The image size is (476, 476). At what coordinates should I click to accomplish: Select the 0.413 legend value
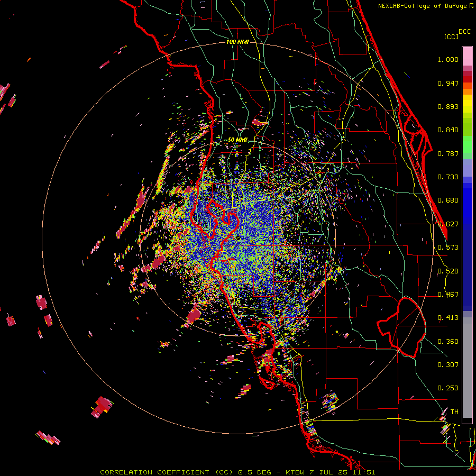[448, 318]
